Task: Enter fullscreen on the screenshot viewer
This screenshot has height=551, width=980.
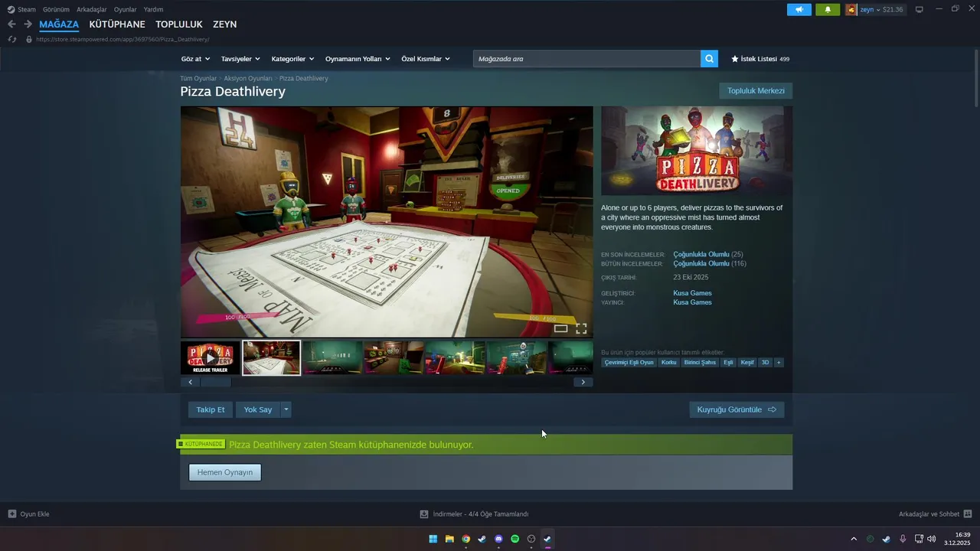Action: (581, 329)
